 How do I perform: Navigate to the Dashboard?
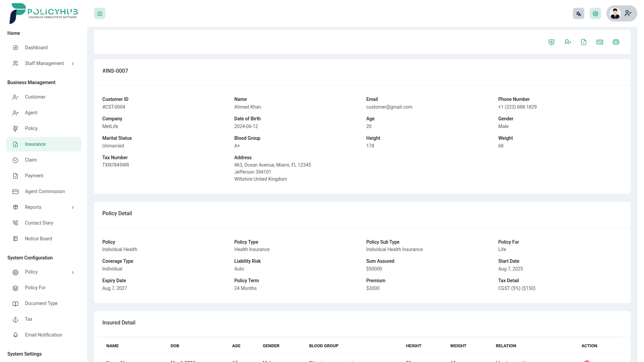(36, 48)
